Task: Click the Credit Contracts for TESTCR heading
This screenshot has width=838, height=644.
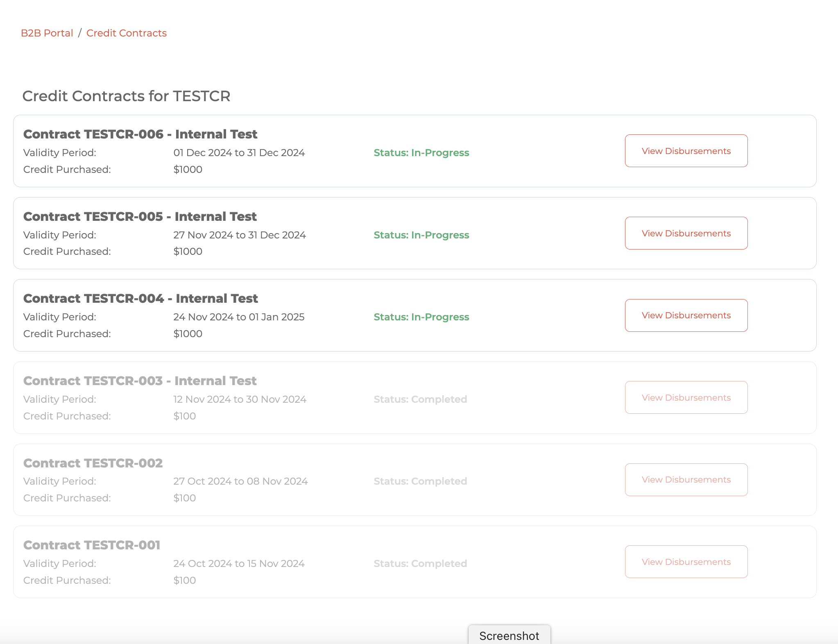Action: coord(126,96)
